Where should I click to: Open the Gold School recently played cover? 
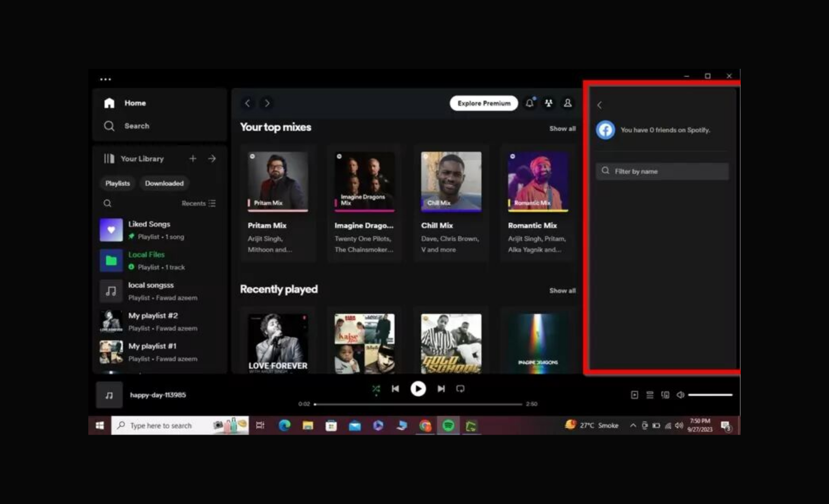tap(451, 343)
